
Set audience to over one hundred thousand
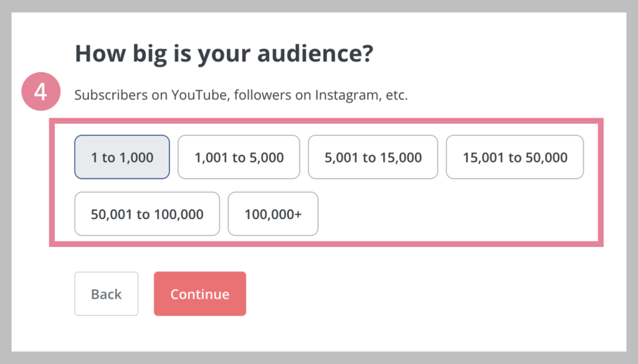coord(273,214)
